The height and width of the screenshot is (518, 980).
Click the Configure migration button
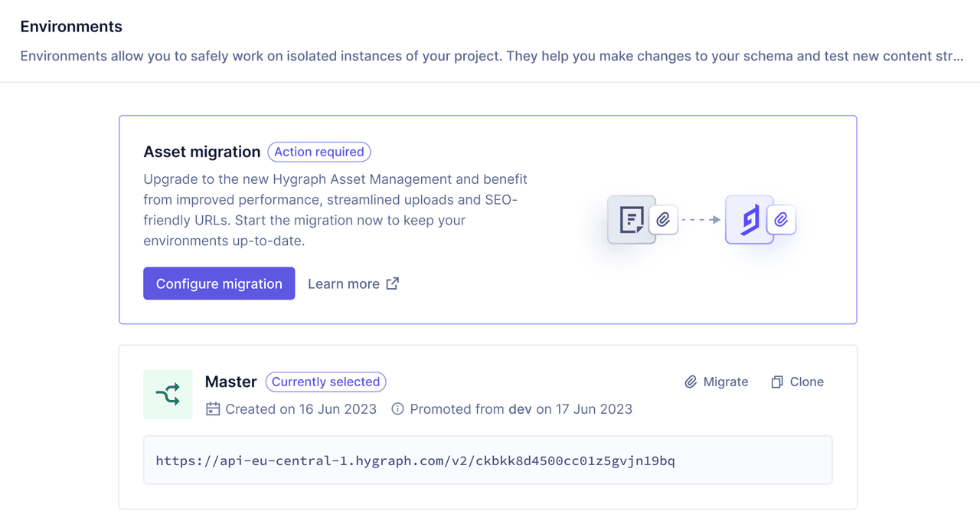point(218,284)
